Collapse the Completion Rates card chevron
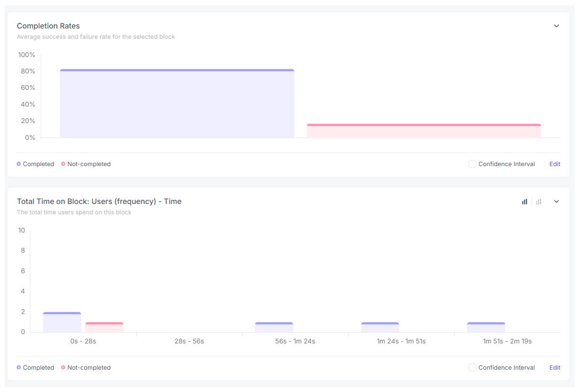The width and height of the screenshot is (580, 392). [556, 26]
